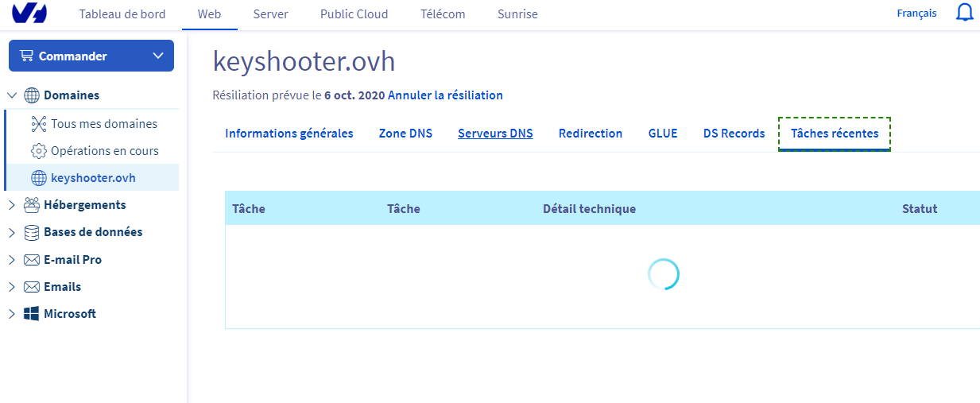Open the notifications bell icon
The image size is (980, 403).
click(964, 14)
